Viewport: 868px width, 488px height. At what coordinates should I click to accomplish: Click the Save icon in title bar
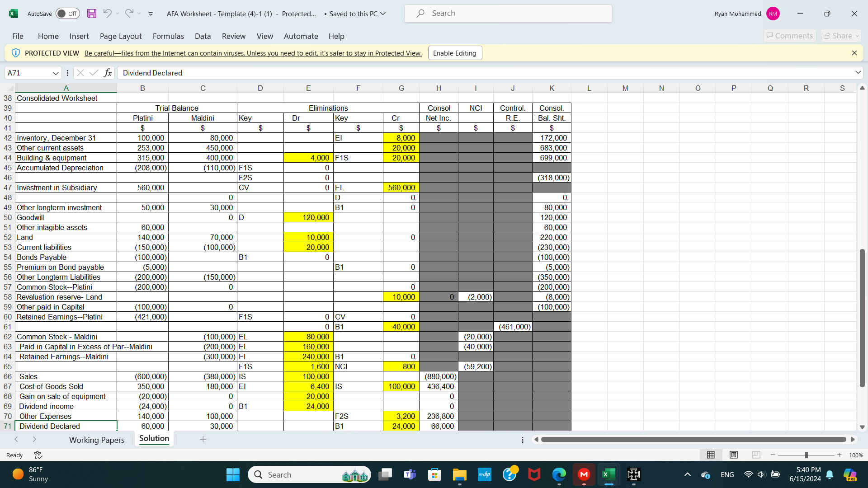(x=92, y=14)
